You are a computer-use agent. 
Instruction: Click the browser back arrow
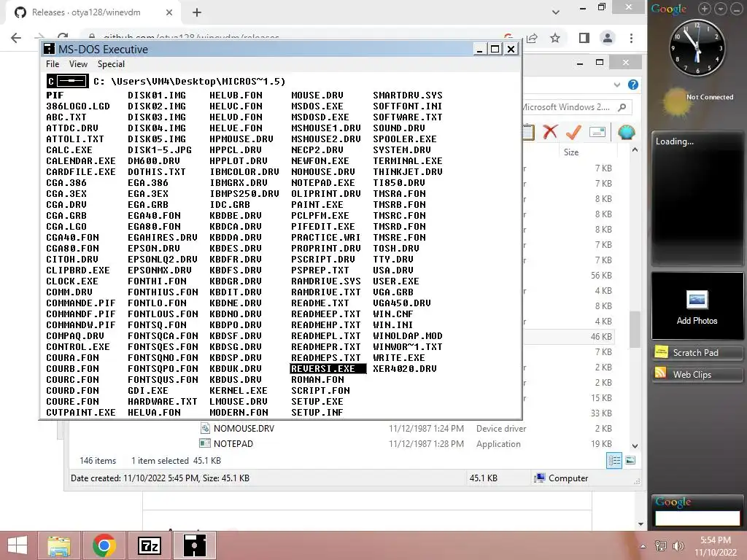(x=16, y=38)
